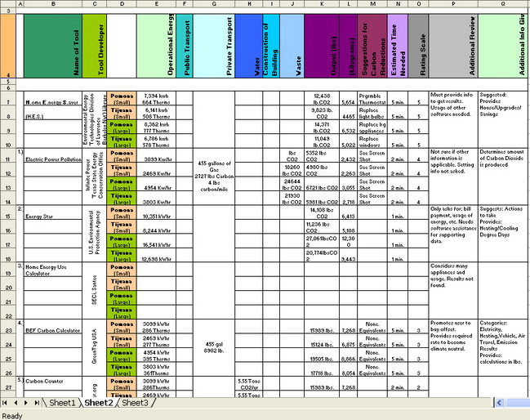Click 'Output (lbs)' purple header cell
The width and height of the screenshot is (530, 420).
pyautogui.click(x=322, y=46)
